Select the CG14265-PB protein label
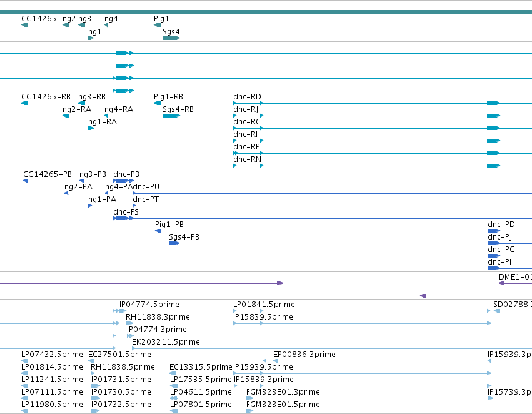The height and width of the screenshot is (414, 532). [x=48, y=174]
